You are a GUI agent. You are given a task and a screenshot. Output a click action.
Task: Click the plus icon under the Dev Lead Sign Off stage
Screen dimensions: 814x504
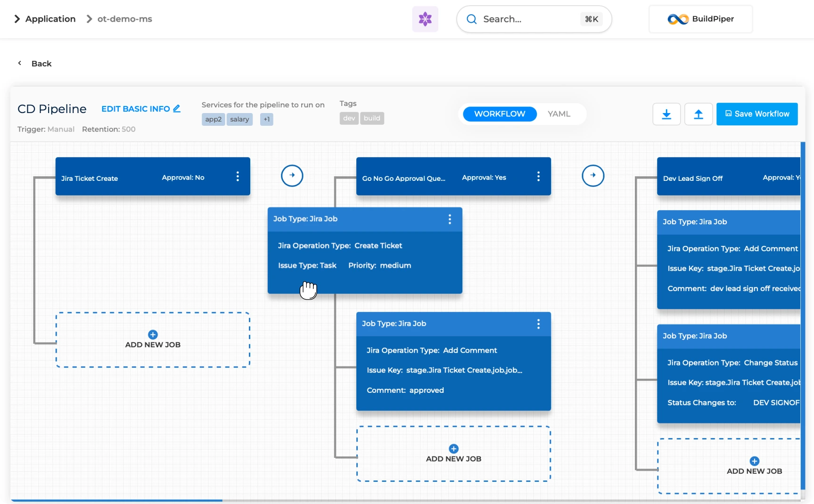754,461
